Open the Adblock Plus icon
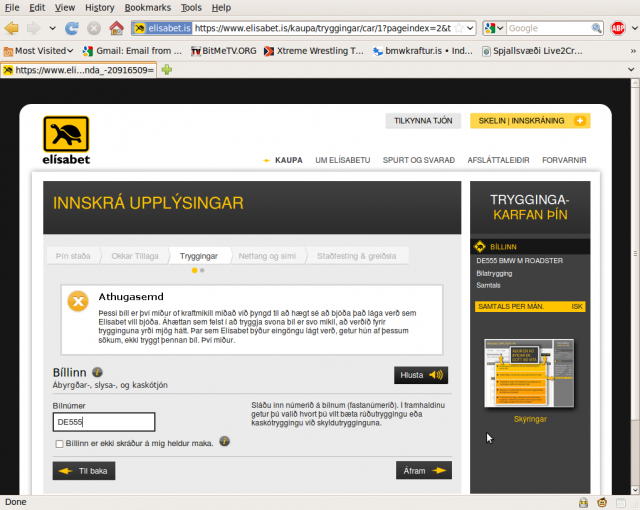 pos(618,28)
